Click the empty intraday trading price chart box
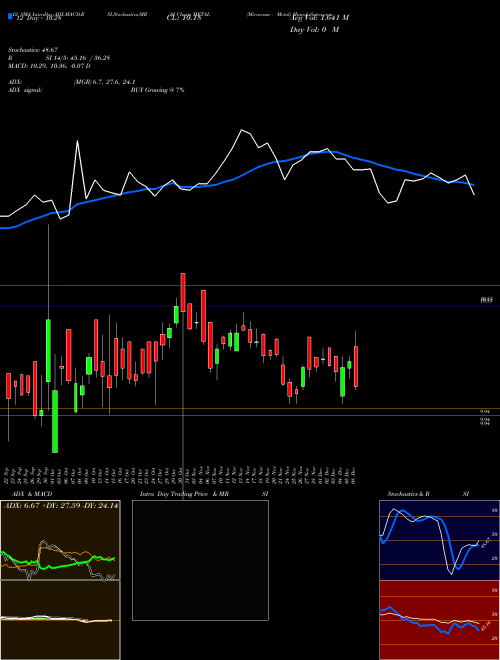The image size is (500, 660). [x=200, y=560]
